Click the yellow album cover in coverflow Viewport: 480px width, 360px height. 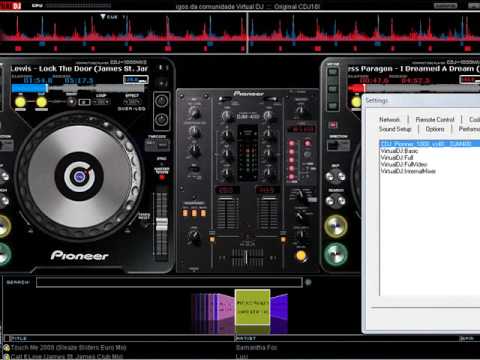pos(252,307)
